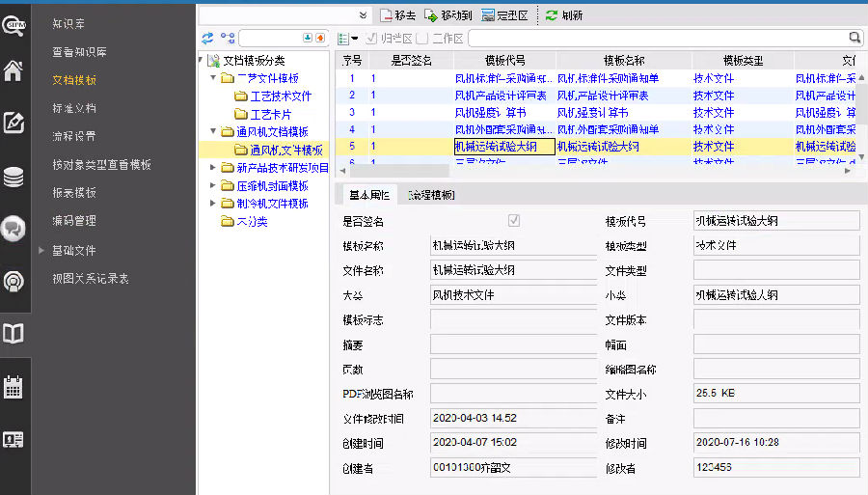This screenshot has width=868, height=495.
Task: Expand the 新产品技术研发项目 tree node
Action: tap(214, 168)
